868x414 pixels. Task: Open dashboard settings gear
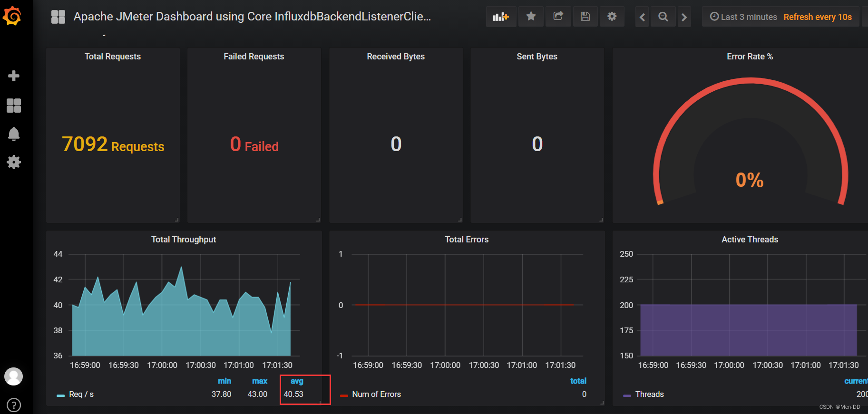tap(612, 17)
